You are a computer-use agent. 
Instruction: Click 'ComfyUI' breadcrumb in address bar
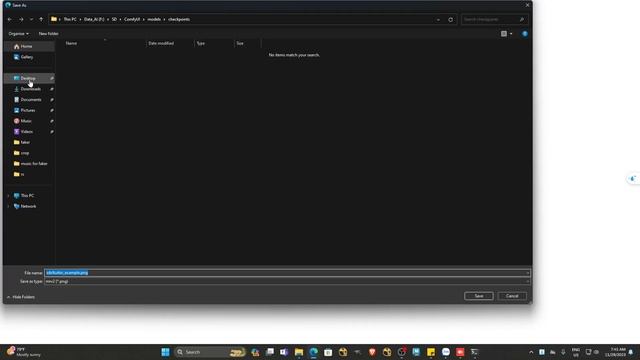coord(132,19)
